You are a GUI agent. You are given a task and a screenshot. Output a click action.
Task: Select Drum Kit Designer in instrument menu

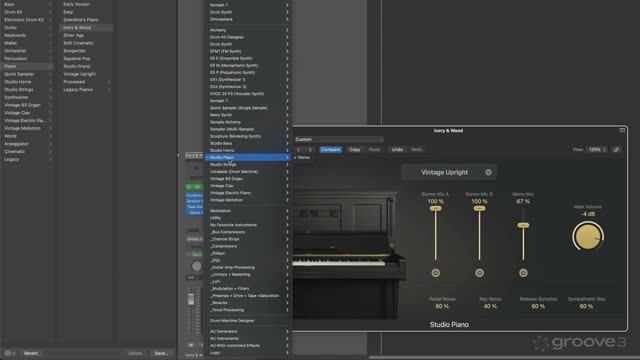point(248,37)
